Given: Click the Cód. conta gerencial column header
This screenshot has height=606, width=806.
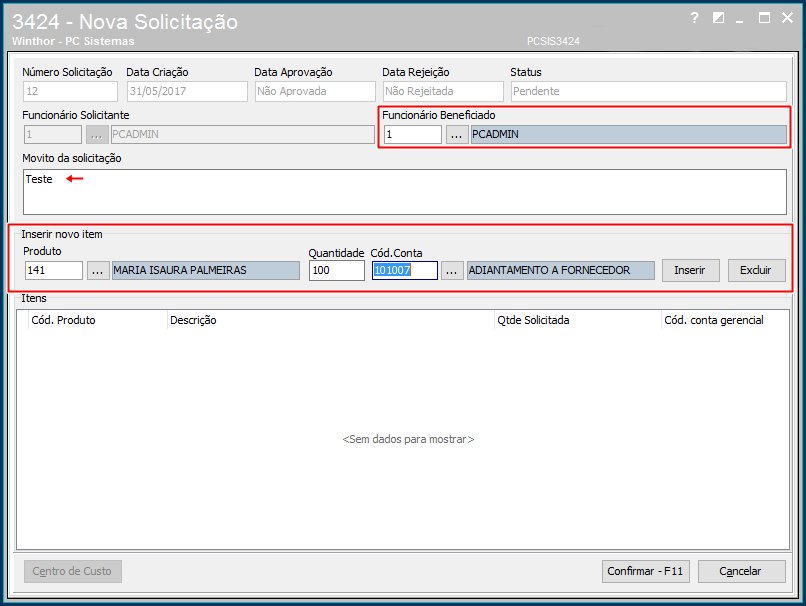Looking at the screenshot, I should pos(725,320).
